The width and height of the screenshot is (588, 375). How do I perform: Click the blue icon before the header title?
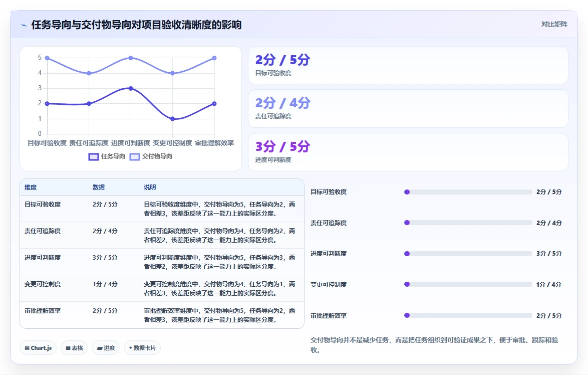click(24, 25)
